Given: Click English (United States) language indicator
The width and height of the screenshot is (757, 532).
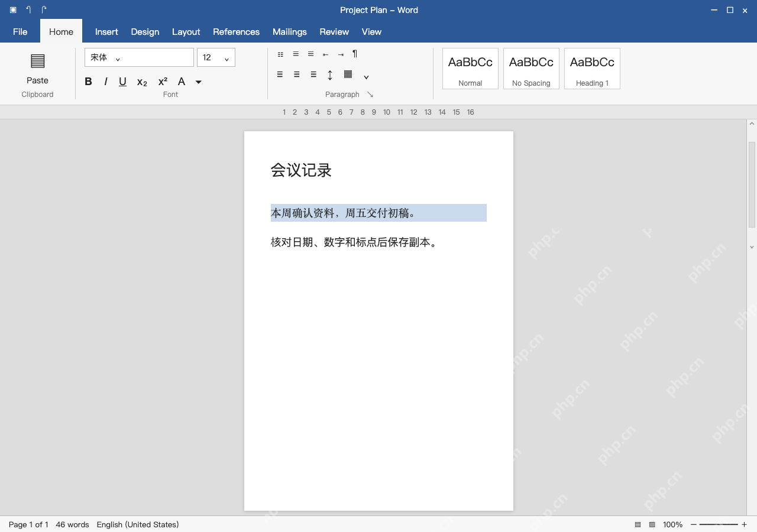Looking at the screenshot, I should click(x=138, y=524).
